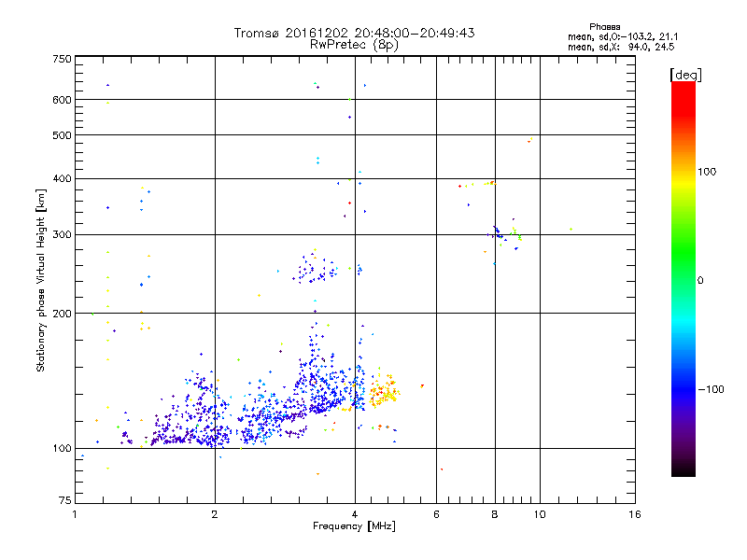Click the 'Stationary phase Virtual Height [km]' axis title
This screenshot has height=560, width=747.
pyautogui.click(x=41, y=280)
